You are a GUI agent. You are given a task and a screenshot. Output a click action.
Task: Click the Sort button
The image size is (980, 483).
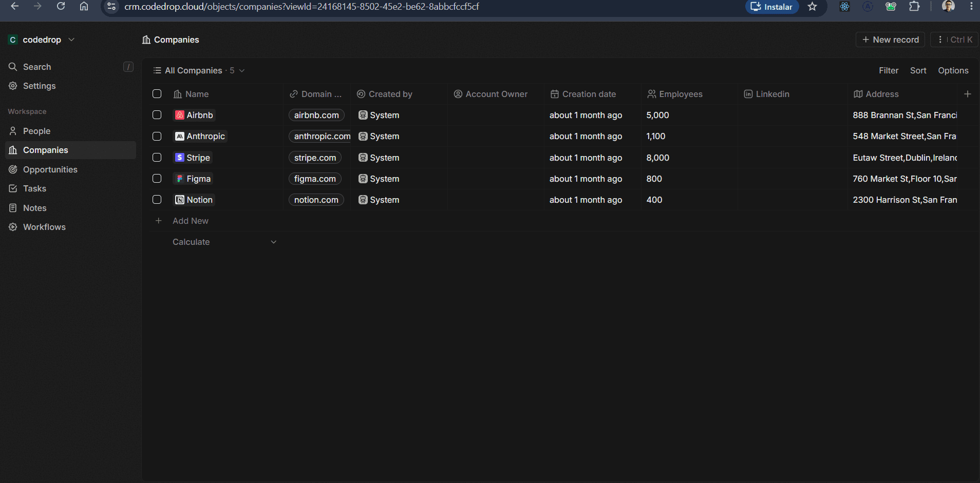click(918, 70)
